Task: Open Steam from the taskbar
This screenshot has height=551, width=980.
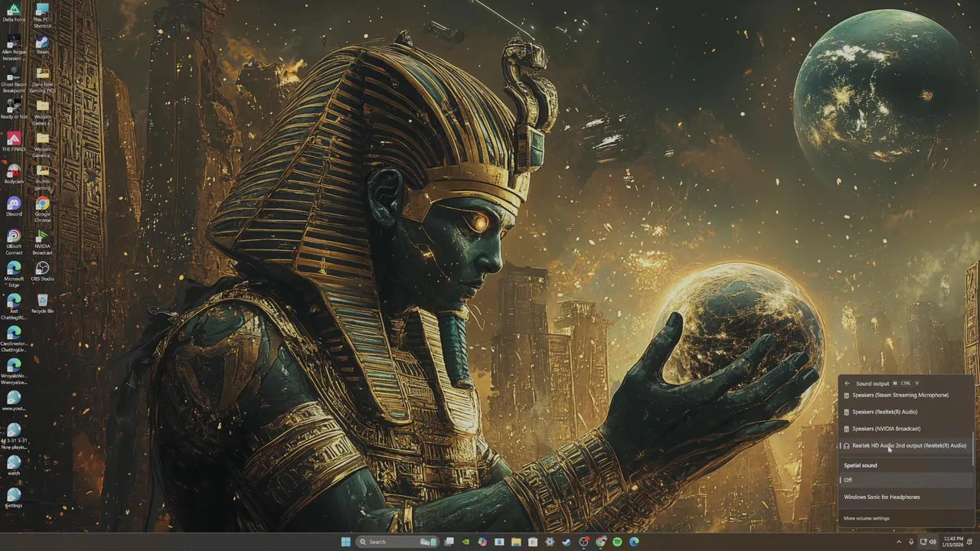Action: [567, 542]
